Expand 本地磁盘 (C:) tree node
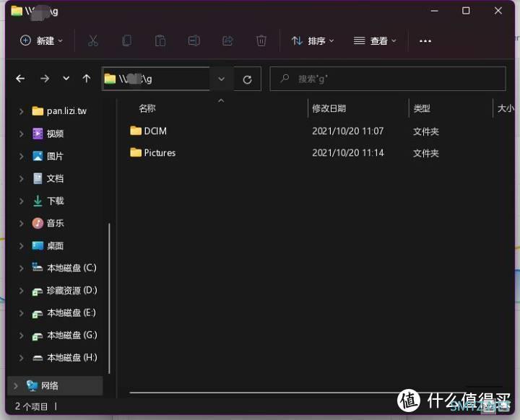The width and height of the screenshot is (520, 420). click(x=21, y=268)
